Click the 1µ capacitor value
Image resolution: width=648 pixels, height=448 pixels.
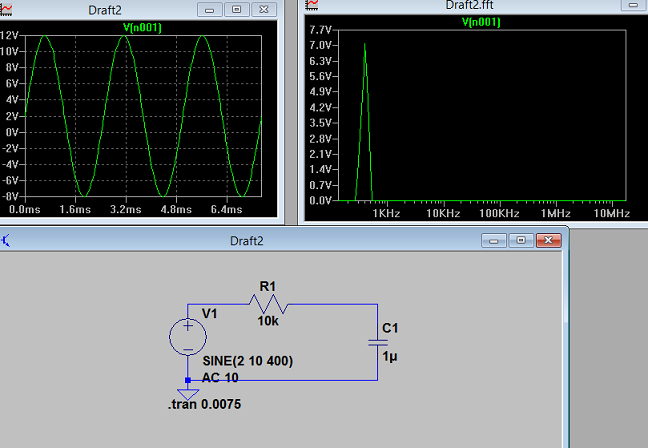pos(389,356)
